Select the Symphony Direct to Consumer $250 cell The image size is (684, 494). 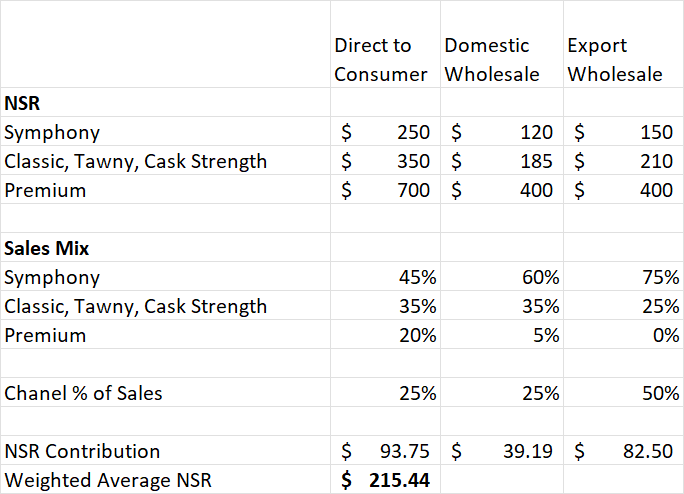pyautogui.click(x=386, y=132)
